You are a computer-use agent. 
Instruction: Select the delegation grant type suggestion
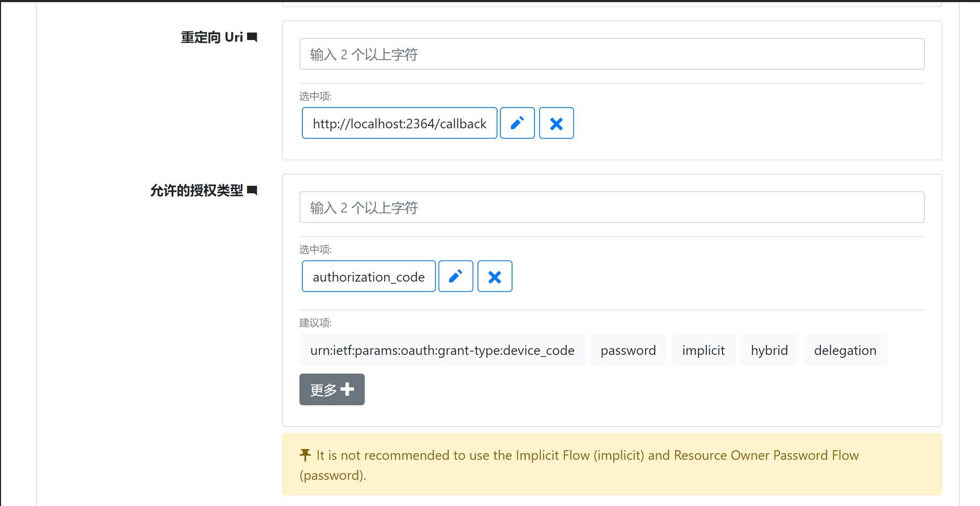tap(845, 350)
